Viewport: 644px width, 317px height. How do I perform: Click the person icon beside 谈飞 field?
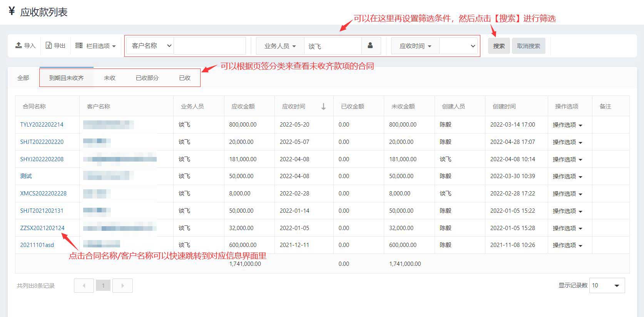[370, 46]
